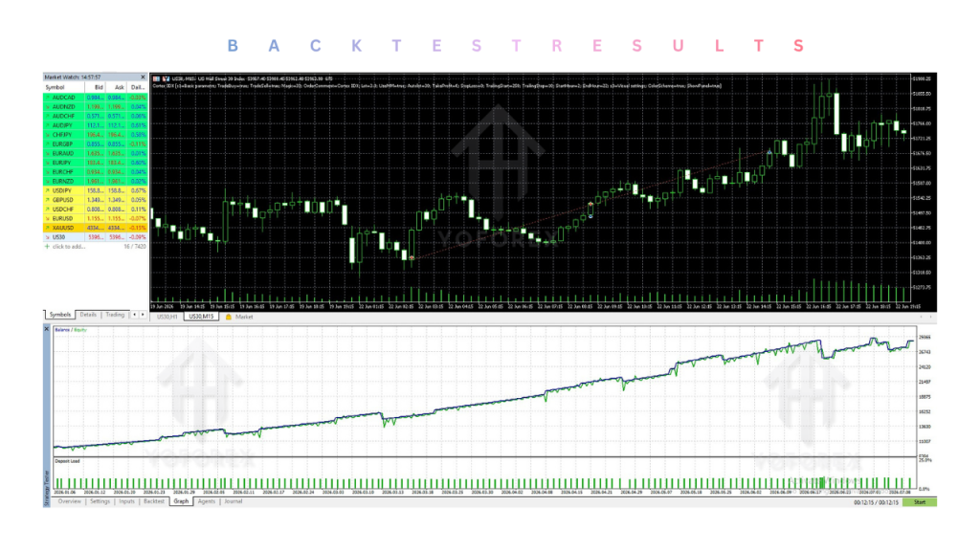Open the Symbols tab in Market Watch

60,315
